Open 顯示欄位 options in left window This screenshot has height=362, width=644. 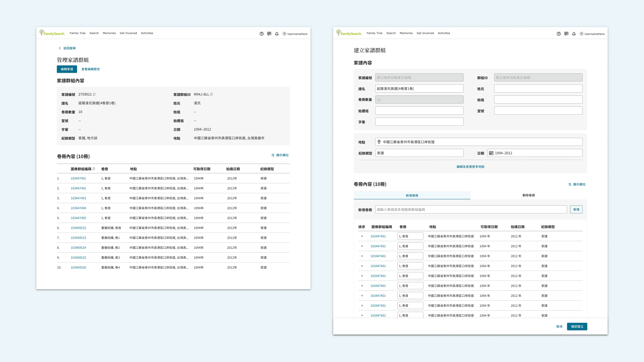(280, 155)
